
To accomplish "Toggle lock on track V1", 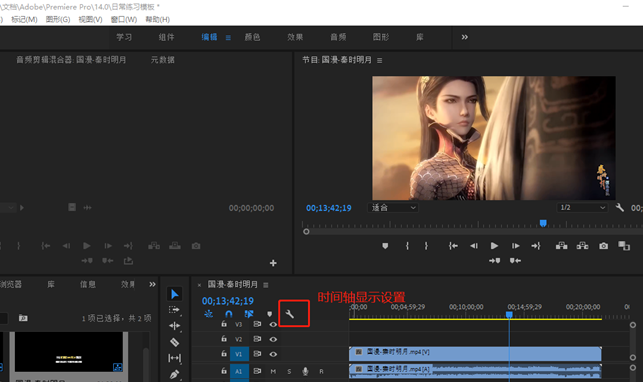I will [224, 353].
